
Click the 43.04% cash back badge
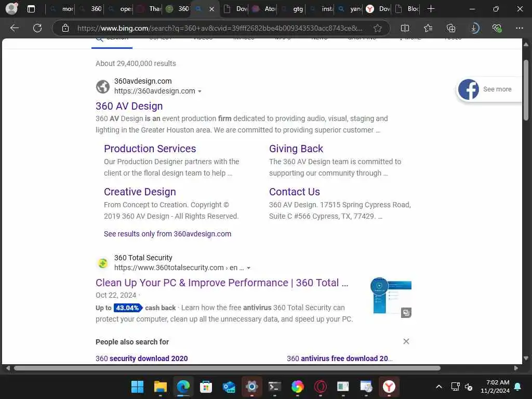(x=127, y=308)
